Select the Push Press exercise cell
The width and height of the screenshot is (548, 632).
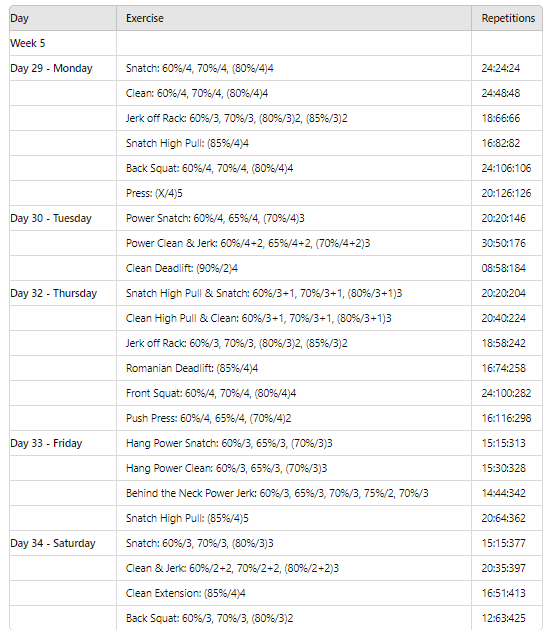294,418
